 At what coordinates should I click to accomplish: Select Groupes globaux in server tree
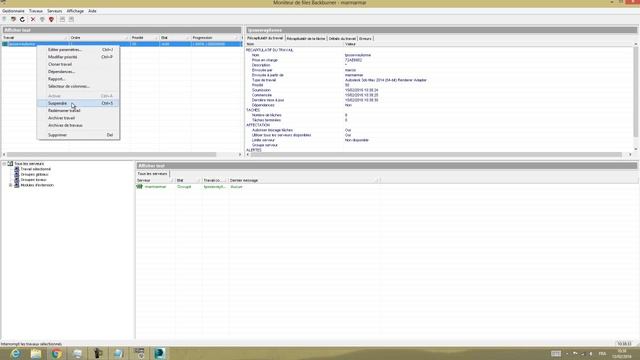click(34, 174)
